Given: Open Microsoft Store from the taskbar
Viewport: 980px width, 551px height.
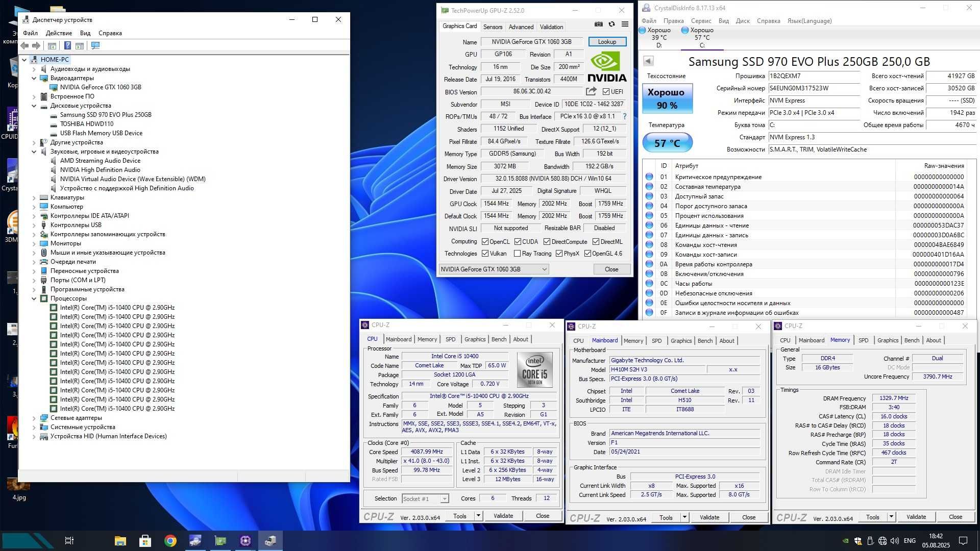Looking at the screenshot, I should tap(145, 541).
